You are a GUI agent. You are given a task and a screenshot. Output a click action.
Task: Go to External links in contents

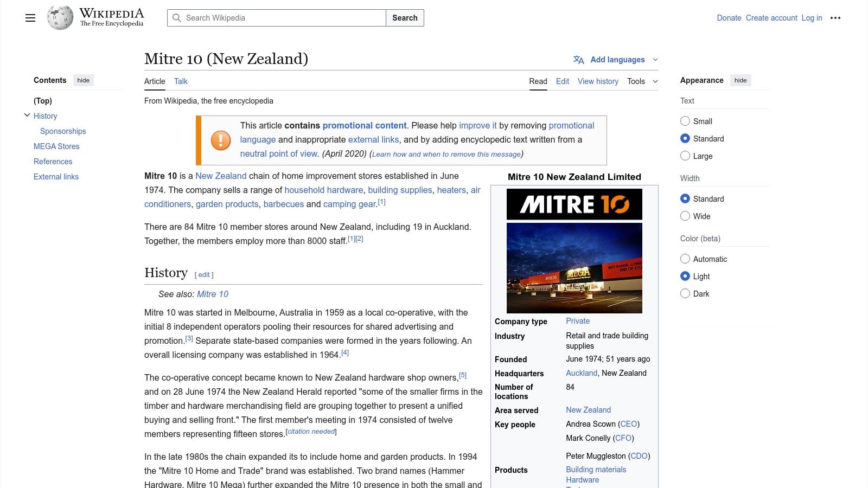56,177
